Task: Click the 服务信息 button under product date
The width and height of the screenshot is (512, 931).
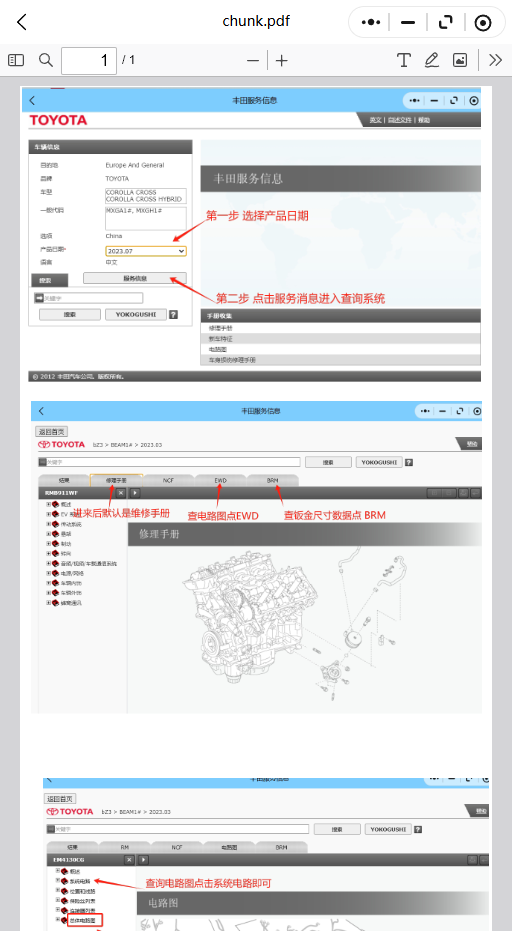Action: pyautogui.click(x=135, y=278)
